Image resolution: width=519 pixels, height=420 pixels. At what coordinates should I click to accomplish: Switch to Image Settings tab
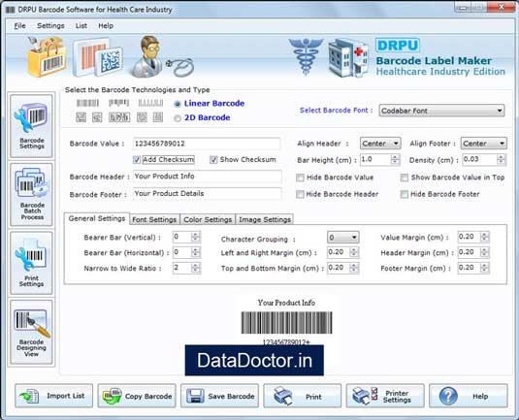tap(265, 219)
